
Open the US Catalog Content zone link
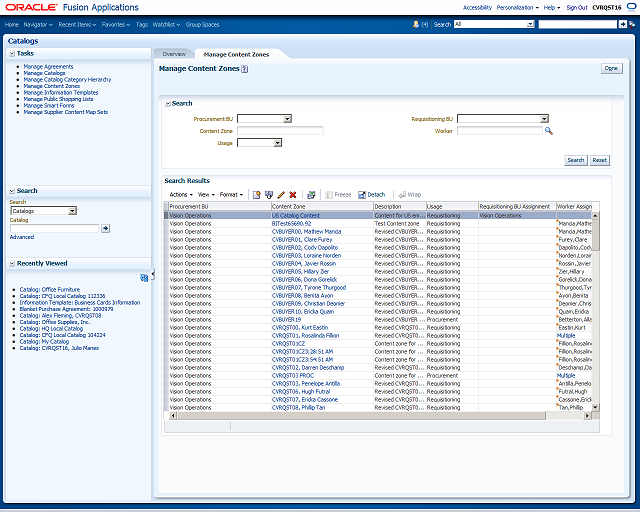[x=296, y=215]
